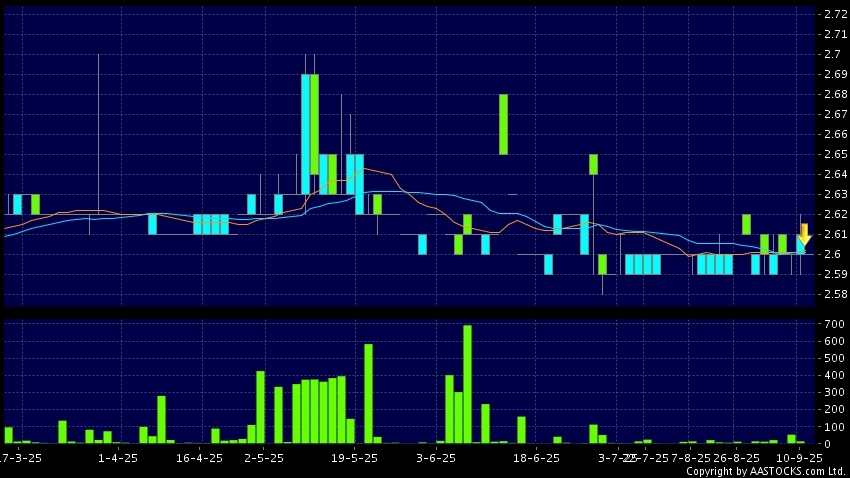Click the 500 volume axis label

click(834, 358)
